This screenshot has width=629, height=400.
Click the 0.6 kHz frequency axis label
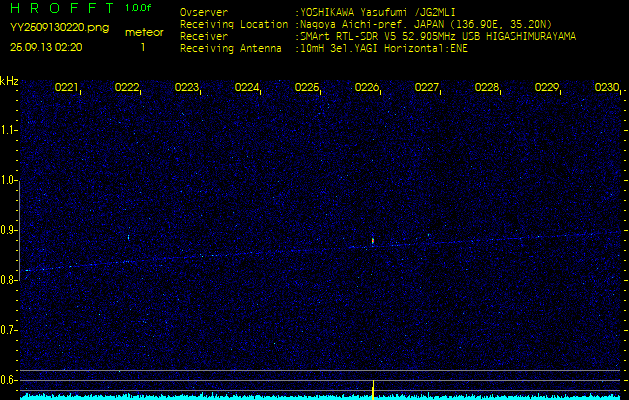pyautogui.click(x=10, y=380)
